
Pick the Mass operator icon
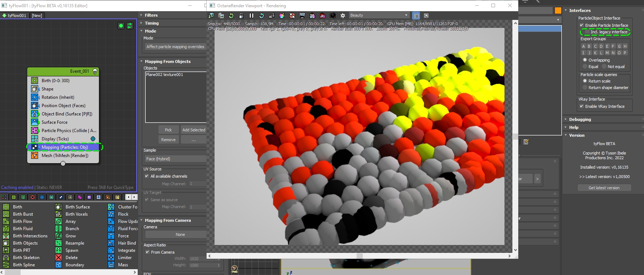tap(111, 265)
